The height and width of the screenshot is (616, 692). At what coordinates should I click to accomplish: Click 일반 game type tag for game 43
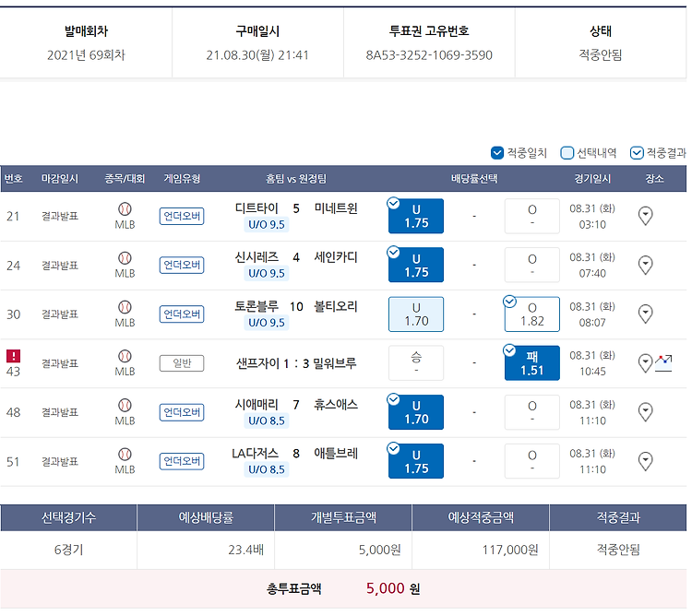(182, 363)
